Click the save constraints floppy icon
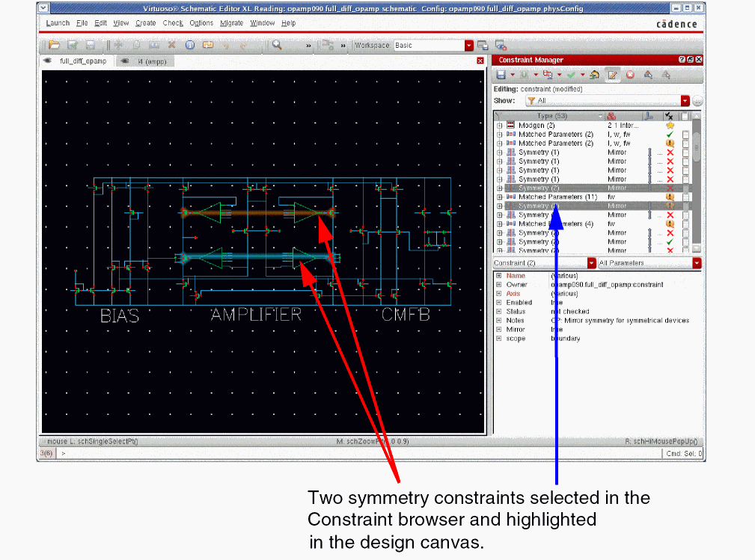The width and height of the screenshot is (755, 560). tap(502, 74)
